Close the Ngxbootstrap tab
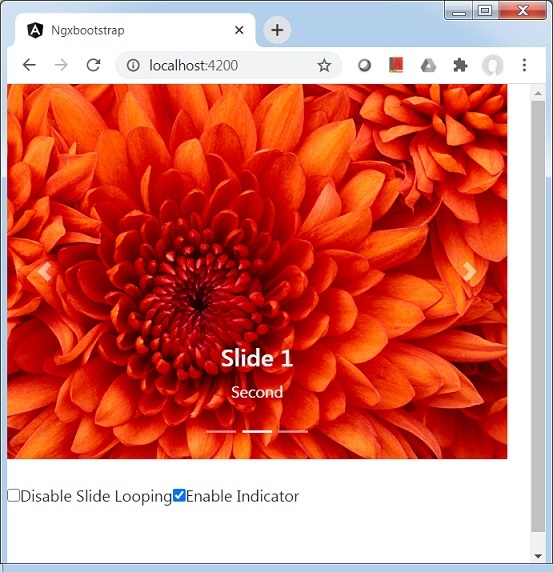The height and width of the screenshot is (572, 553). coord(239,30)
